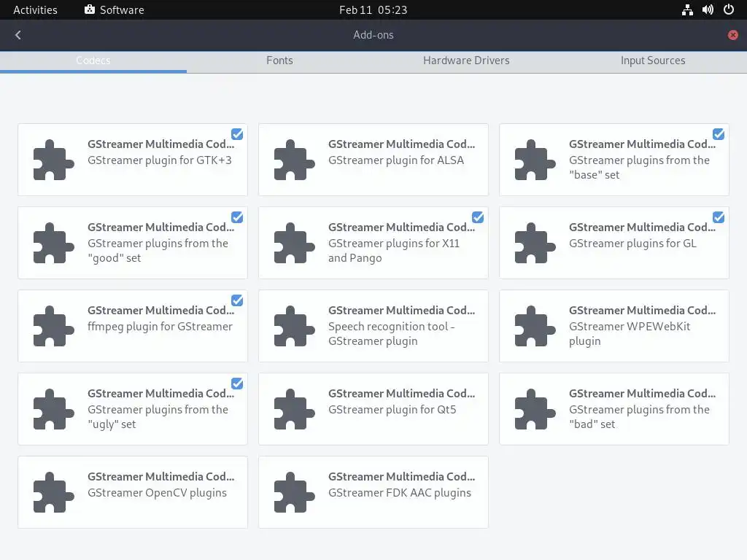Image resolution: width=747 pixels, height=560 pixels.
Task: Click the puzzle icon for "good" set plugins
Action: point(53,243)
